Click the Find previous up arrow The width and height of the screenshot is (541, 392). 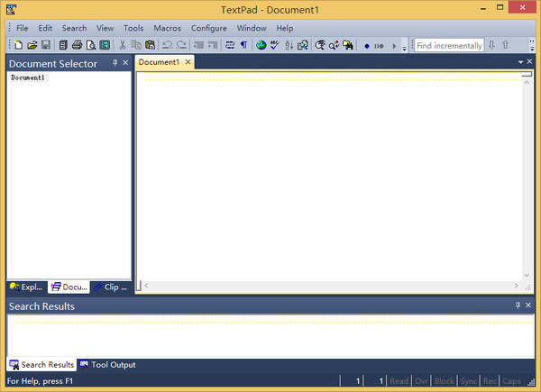pos(506,45)
